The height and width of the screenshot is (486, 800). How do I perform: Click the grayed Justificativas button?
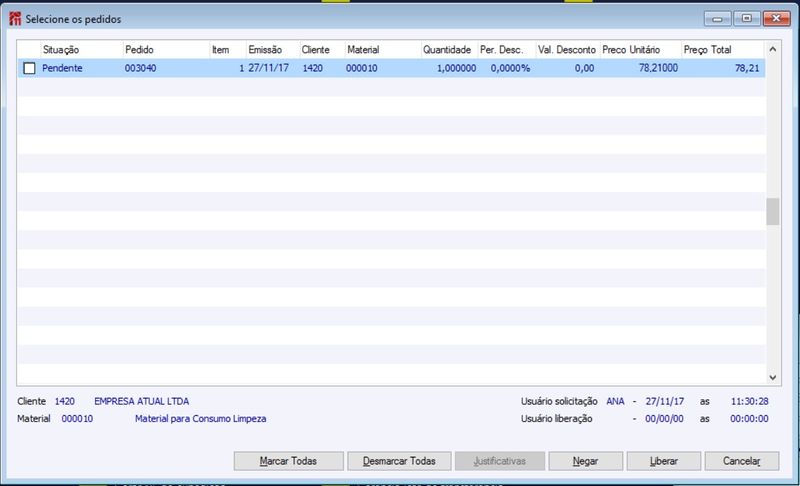(x=499, y=461)
